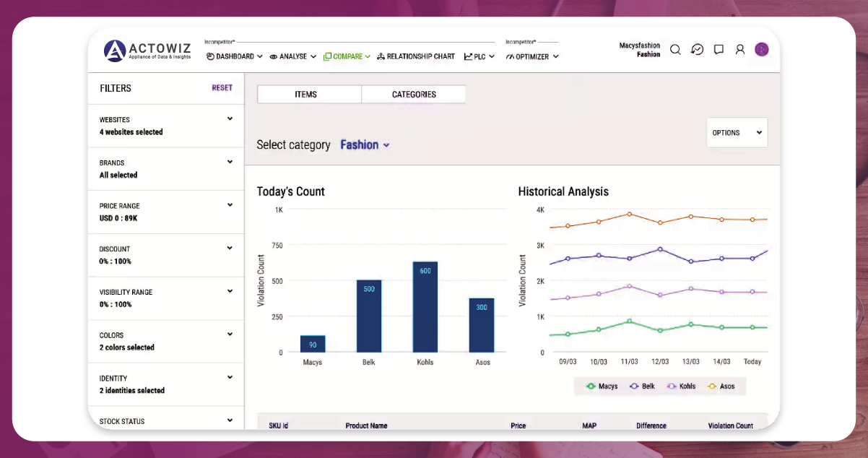
Task: Open the user profile icon
Action: click(x=740, y=50)
